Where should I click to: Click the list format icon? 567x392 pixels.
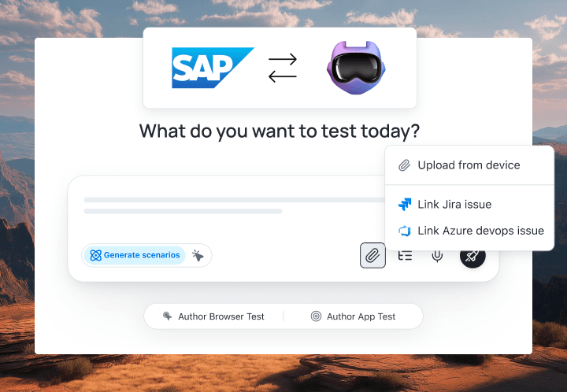(405, 255)
